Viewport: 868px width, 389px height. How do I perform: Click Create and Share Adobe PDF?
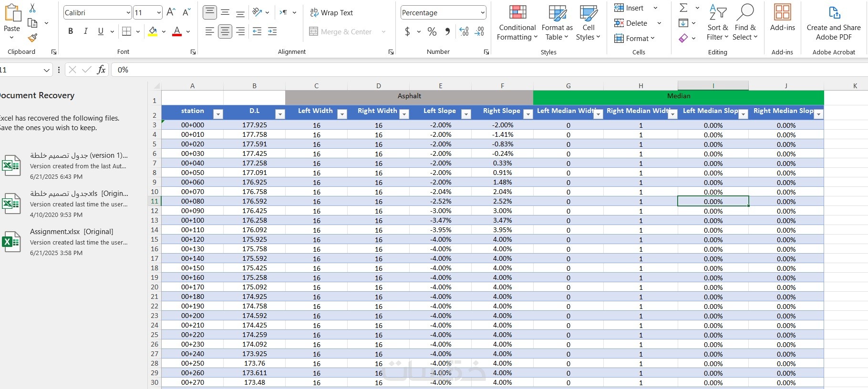tap(834, 22)
